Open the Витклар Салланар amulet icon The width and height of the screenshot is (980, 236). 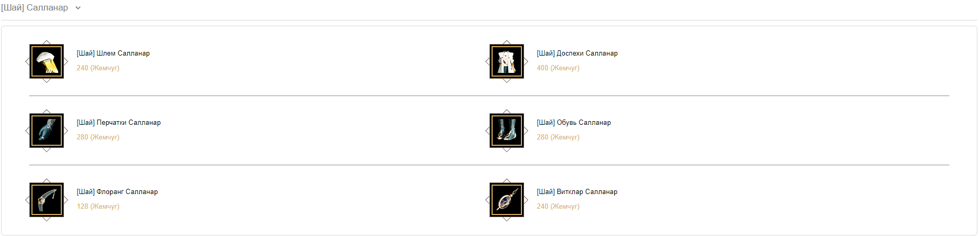507,200
